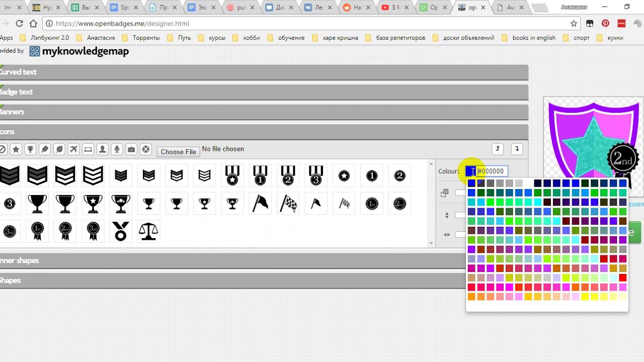Choose the large checkered flag icon
Screen dimensions: 644x362
click(x=288, y=204)
